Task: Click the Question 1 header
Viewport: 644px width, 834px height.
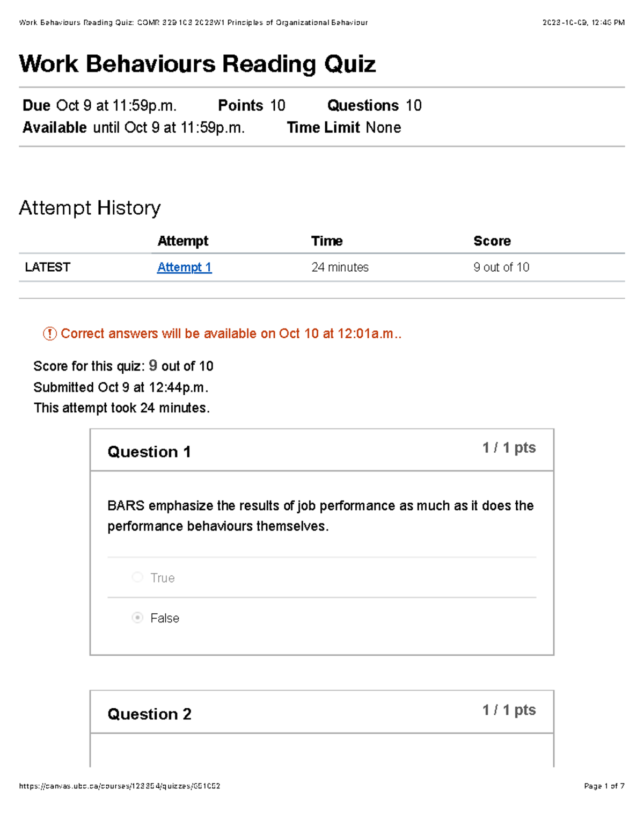Action: point(149,452)
